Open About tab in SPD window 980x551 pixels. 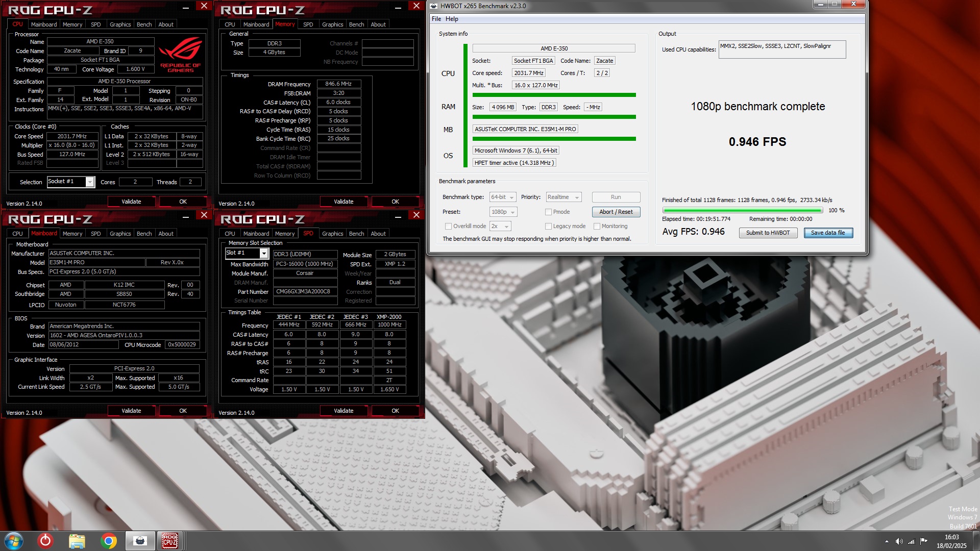tap(378, 234)
